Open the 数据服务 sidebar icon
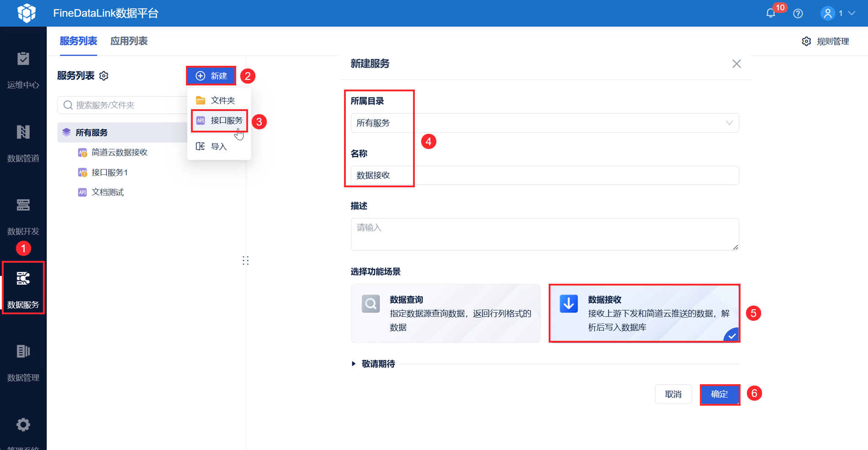This screenshot has height=450, width=868. [23, 278]
